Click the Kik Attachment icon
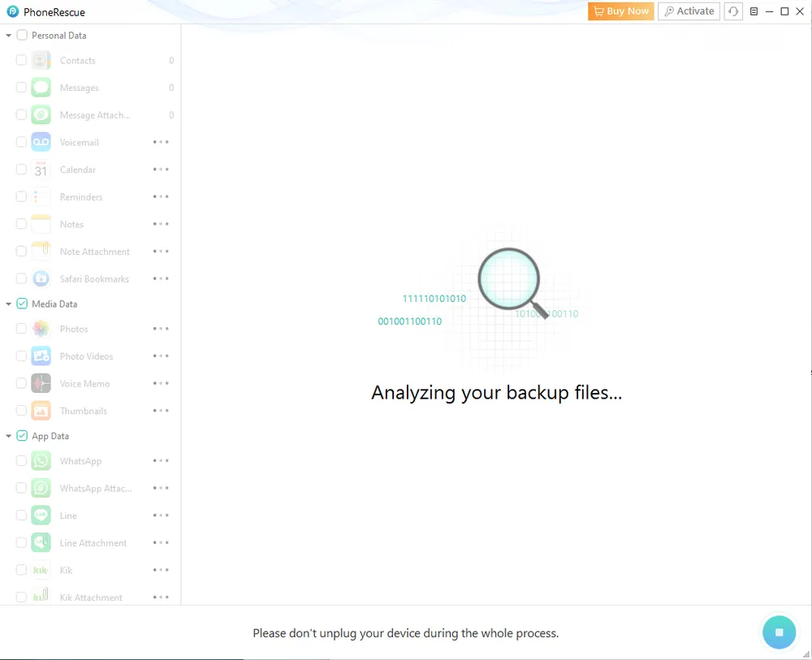This screenshot has width=812, height=660. tap(41, 597)
